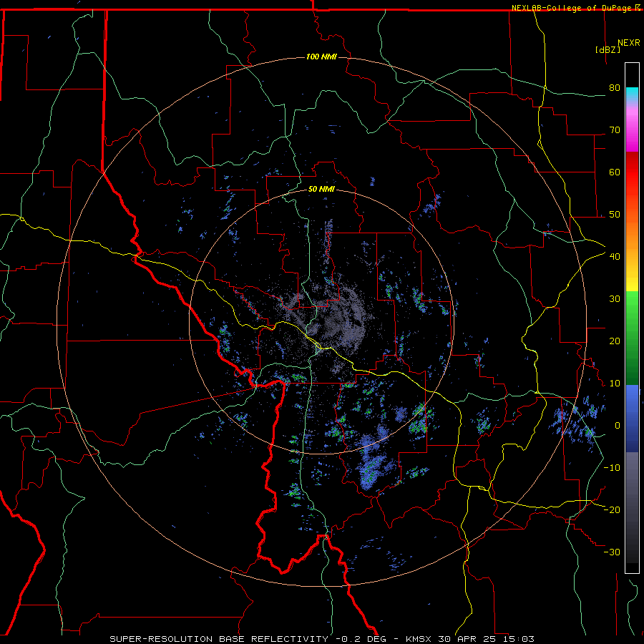Click the NEXR label above the color scale

(629, 43)
